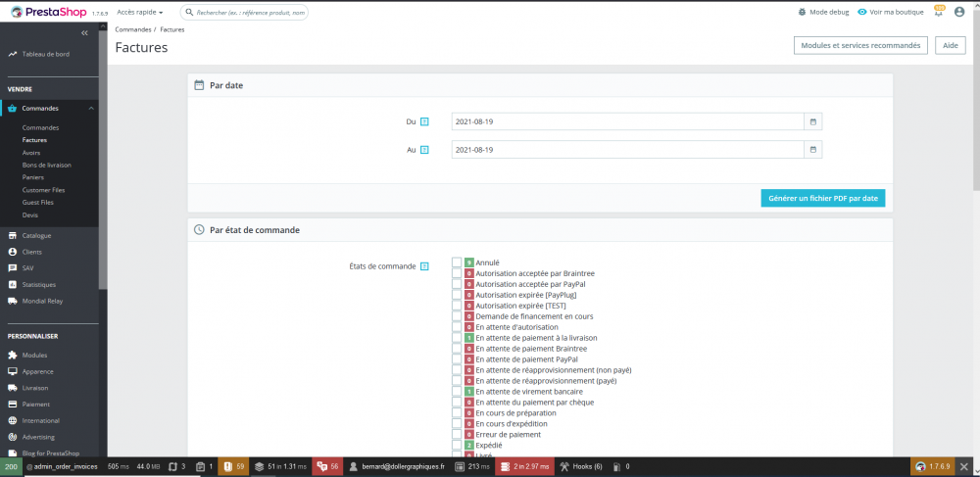Open the Factures submenu item
Viewport: 980px width, 477px height.
[34, 140]
